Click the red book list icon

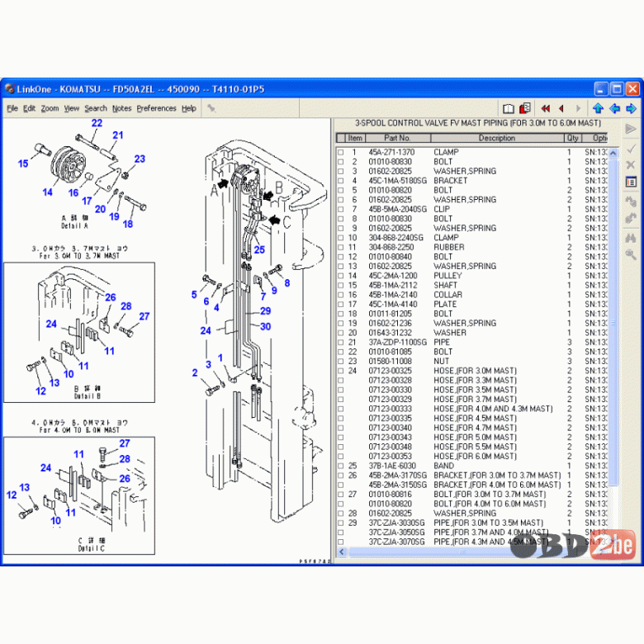click(x=525, y=108)
